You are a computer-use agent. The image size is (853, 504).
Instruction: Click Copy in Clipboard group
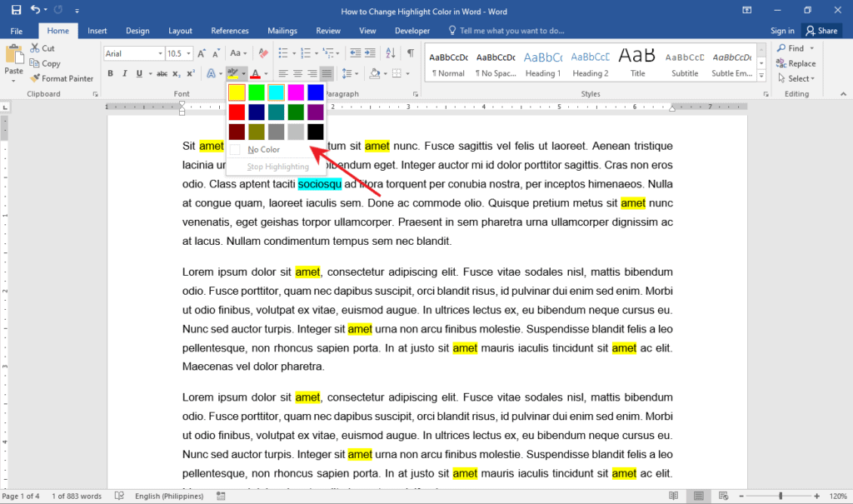(45, 63)
